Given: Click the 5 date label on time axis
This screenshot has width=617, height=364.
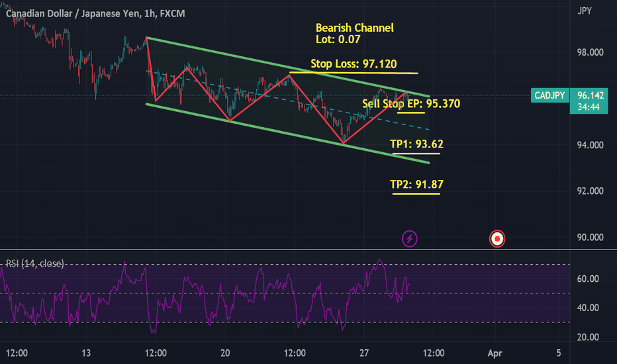Looking at the screenshot, I should 558,353.
